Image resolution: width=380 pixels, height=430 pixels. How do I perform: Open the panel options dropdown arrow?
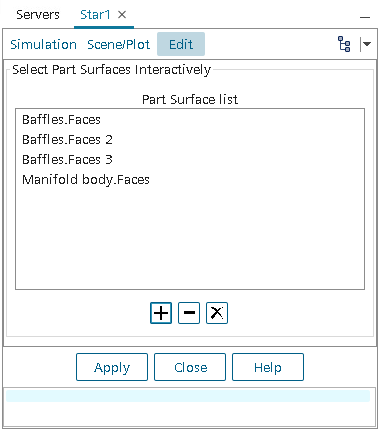pyautogui.click(x=367, y=44)
